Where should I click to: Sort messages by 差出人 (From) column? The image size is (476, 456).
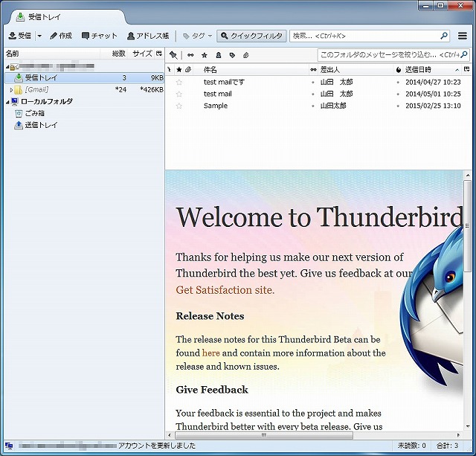click(356, 69)
